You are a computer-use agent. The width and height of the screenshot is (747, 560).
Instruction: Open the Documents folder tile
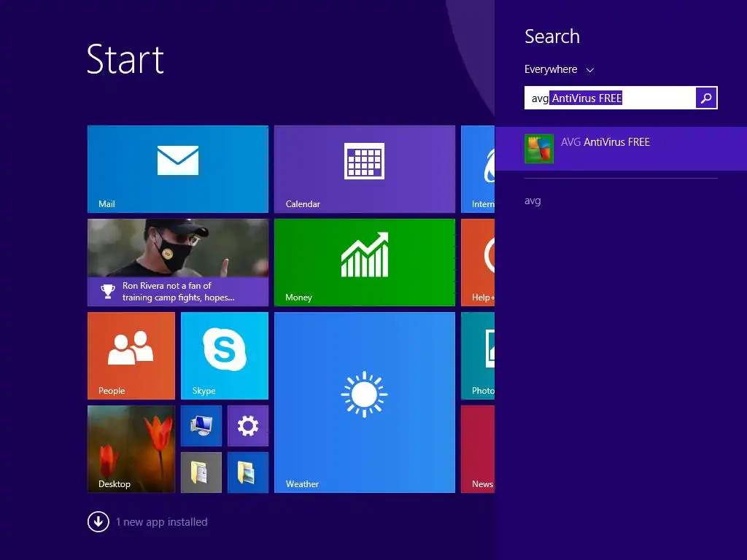(201, 472)
